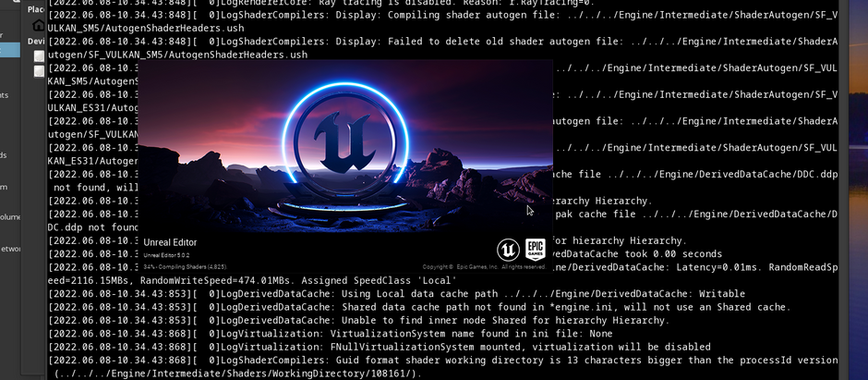Click the large glowing Unreal U emblem
The width and height of the screenshot is (868, 380).
coord(344,143)
